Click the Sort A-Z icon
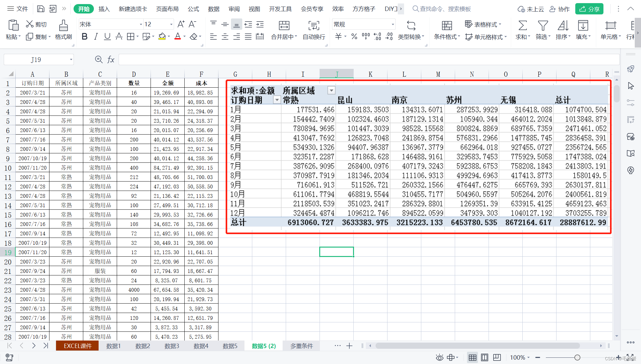This screenshot has width=641, height=364. point(563,26)
